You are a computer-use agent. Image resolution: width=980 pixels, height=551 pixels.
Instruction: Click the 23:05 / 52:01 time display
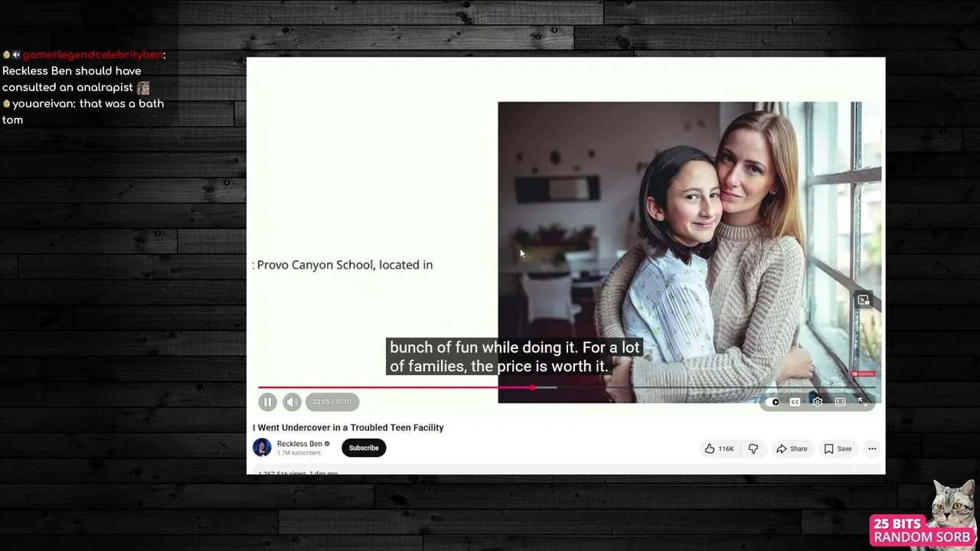332,402
